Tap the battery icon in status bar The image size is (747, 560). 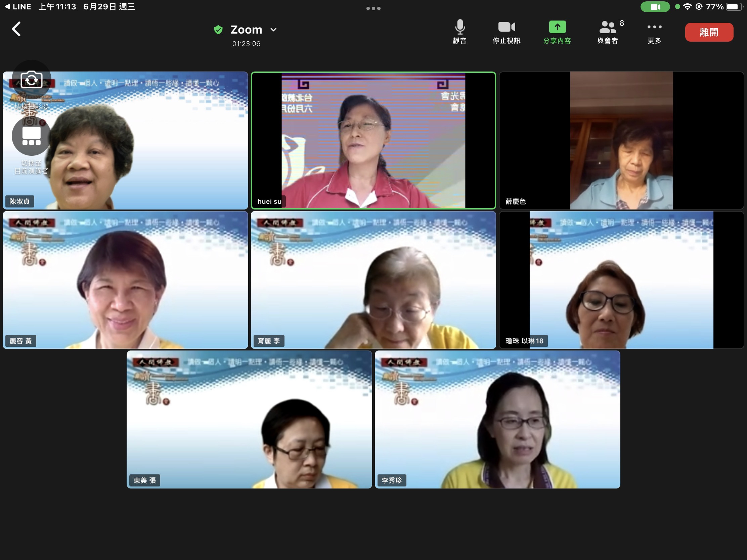point(734,7)
